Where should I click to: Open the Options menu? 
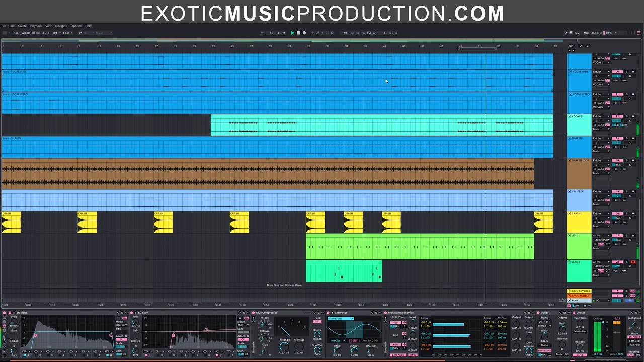[76, 26]
